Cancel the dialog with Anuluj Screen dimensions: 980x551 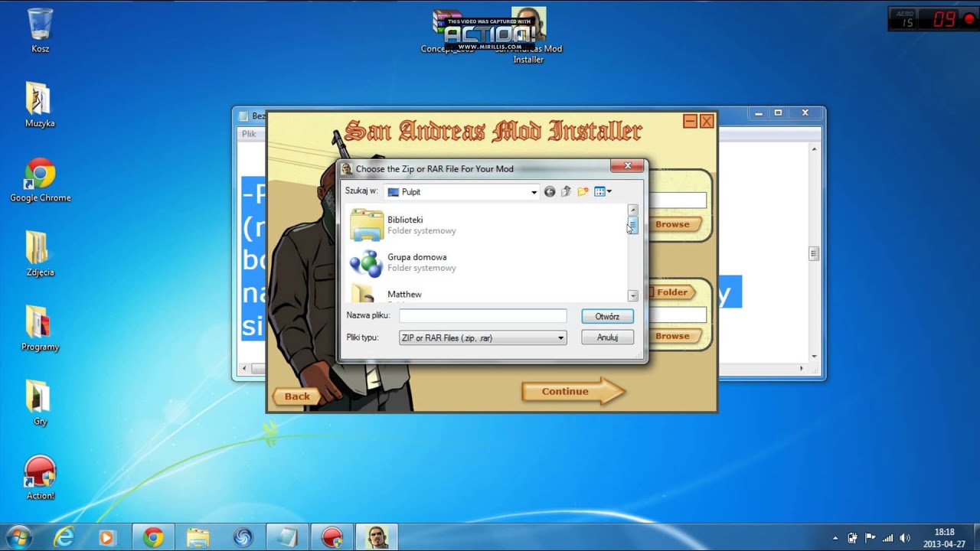(x=607, y=337)
